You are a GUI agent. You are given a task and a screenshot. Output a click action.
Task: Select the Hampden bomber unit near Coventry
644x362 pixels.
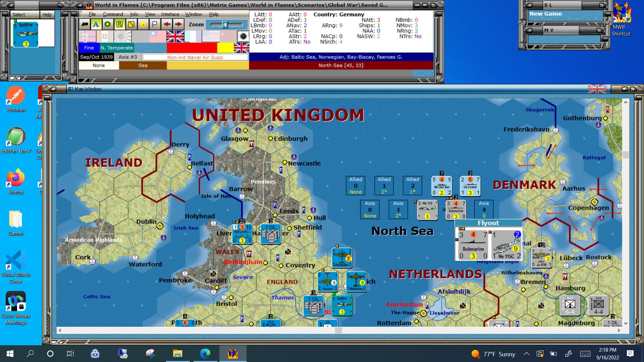[x=342, y=258]
